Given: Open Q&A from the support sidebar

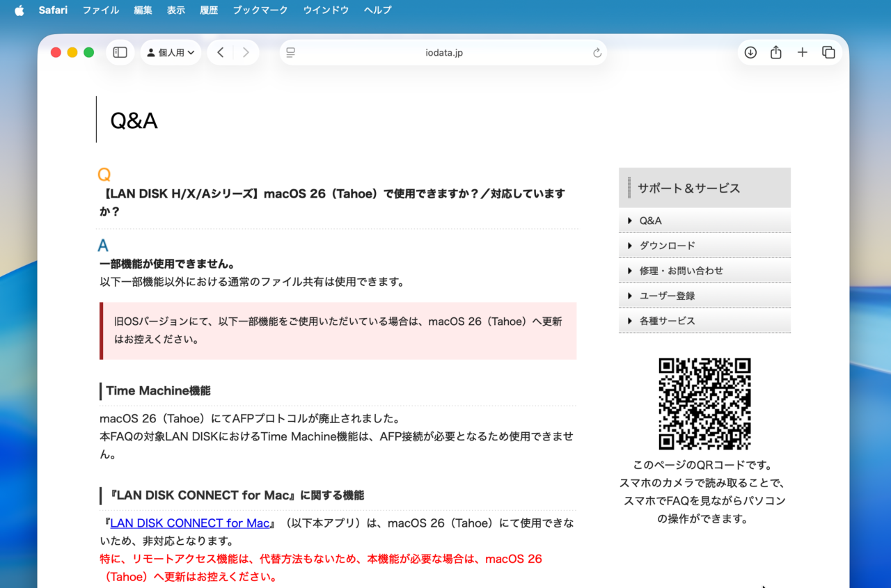Looking at the screenshot, I should pos(650,221).
